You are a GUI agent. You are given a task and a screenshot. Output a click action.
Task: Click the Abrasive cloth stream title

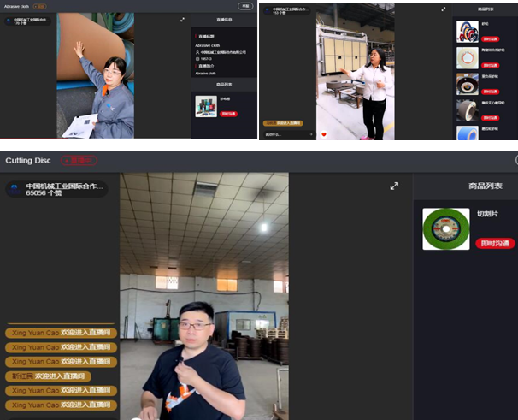[17, 6]
